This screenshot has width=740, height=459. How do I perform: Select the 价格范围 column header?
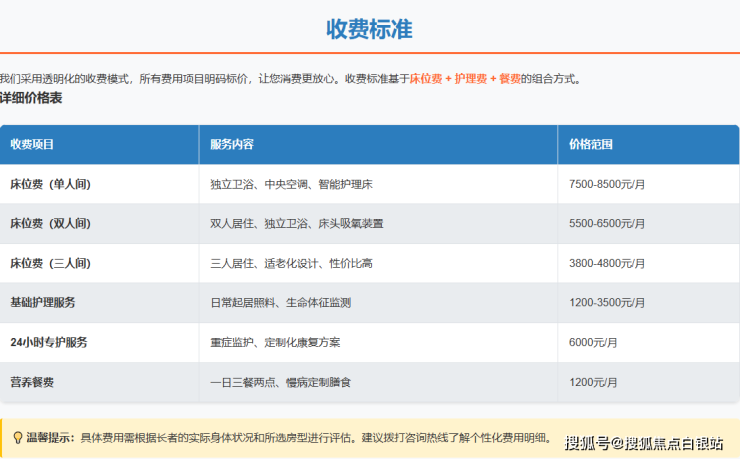pos(590,145)
